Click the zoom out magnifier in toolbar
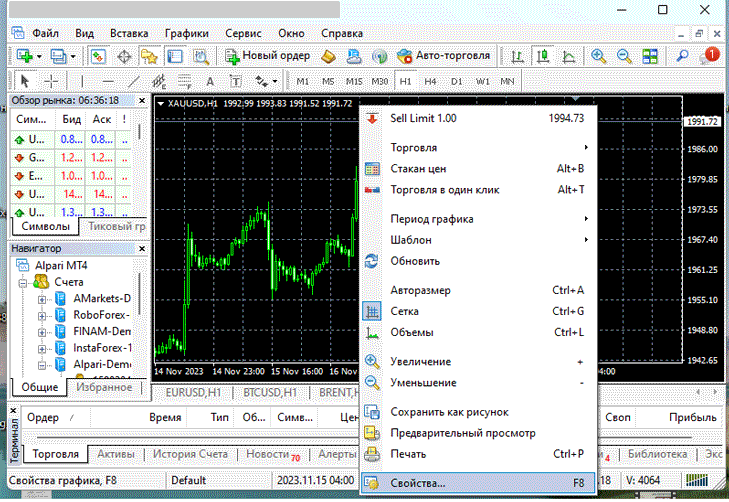 pyautogui.click(x=624, y=56)
